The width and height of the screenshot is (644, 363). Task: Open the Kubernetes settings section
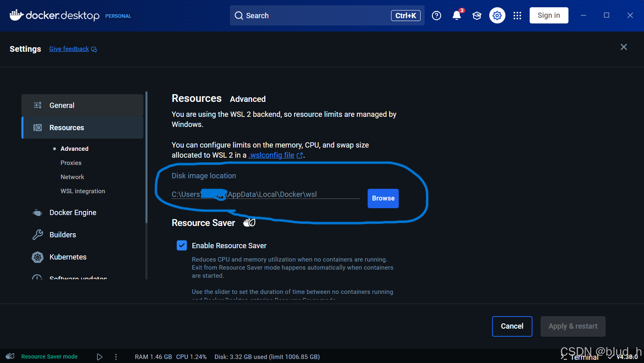click(x=68, y=257)
